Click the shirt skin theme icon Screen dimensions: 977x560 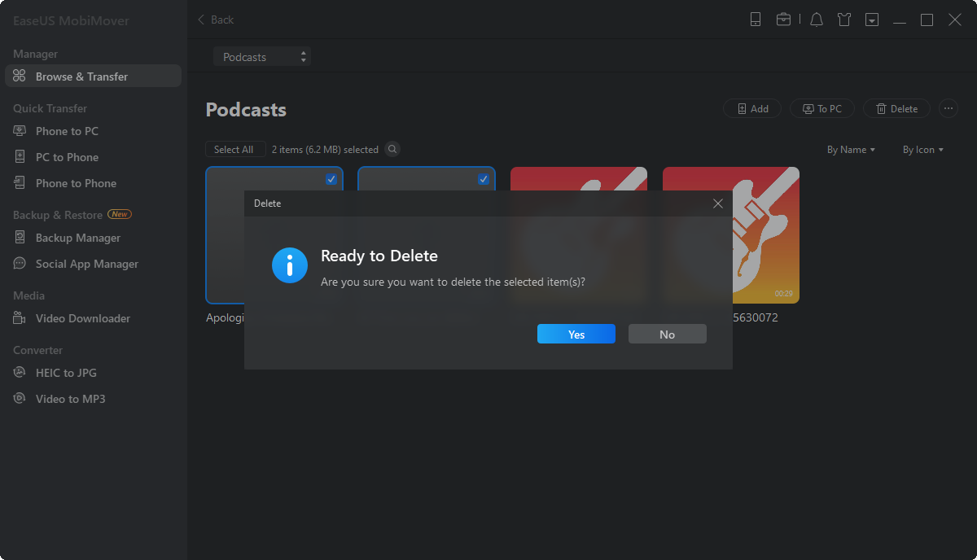tap(844, 20)
